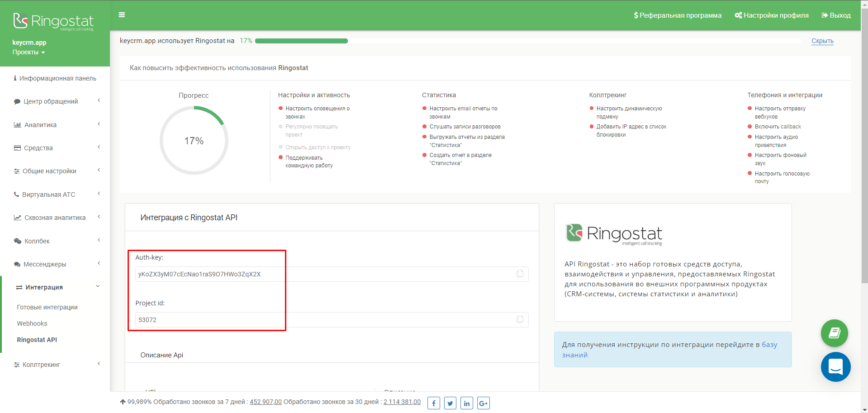This screenshot has width=868, height=413.
Task: Click the Auth-key input field
Action: pos(332,274)
